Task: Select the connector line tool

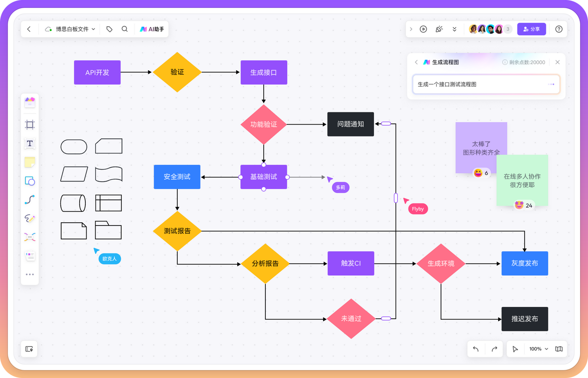Action: 29,199
